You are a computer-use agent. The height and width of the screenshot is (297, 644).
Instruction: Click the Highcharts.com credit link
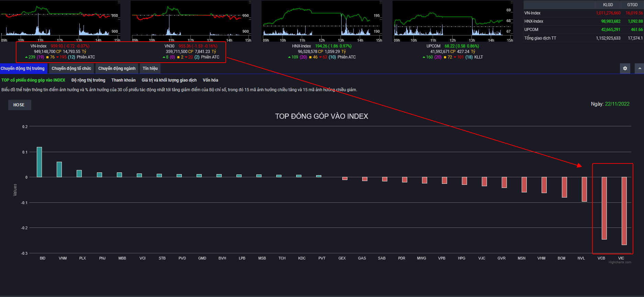[620, 262]
